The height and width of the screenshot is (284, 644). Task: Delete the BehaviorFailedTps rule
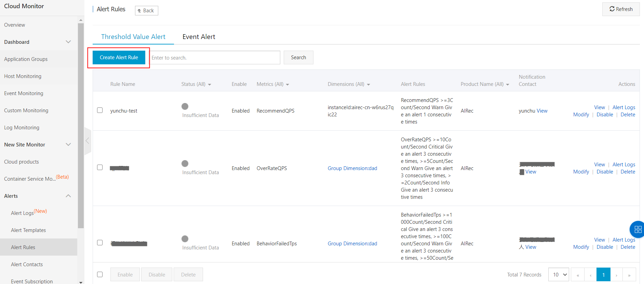click(x=628, y=247)
